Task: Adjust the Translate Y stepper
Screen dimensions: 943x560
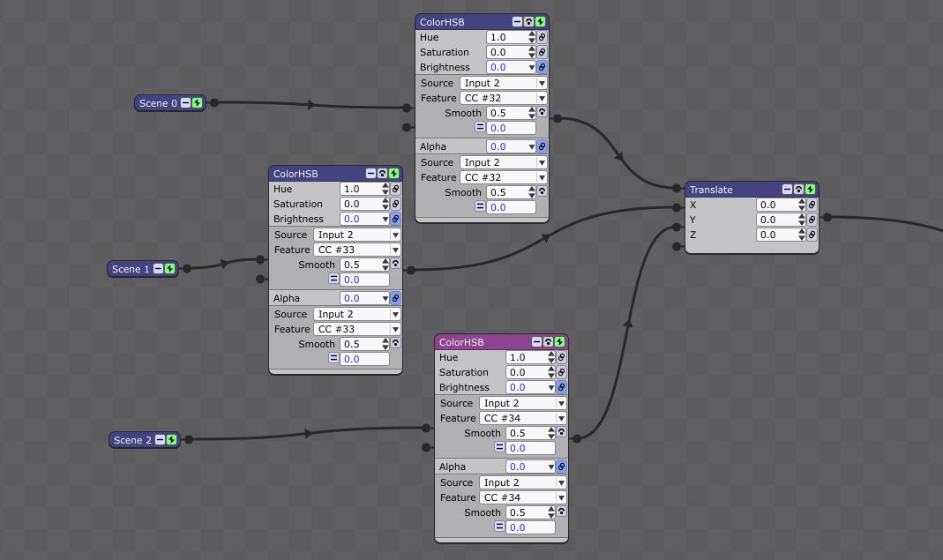Action: (x=802, y=220)
